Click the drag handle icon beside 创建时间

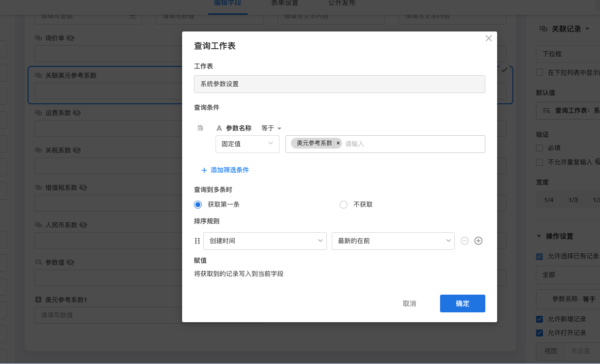pos(197,241)
